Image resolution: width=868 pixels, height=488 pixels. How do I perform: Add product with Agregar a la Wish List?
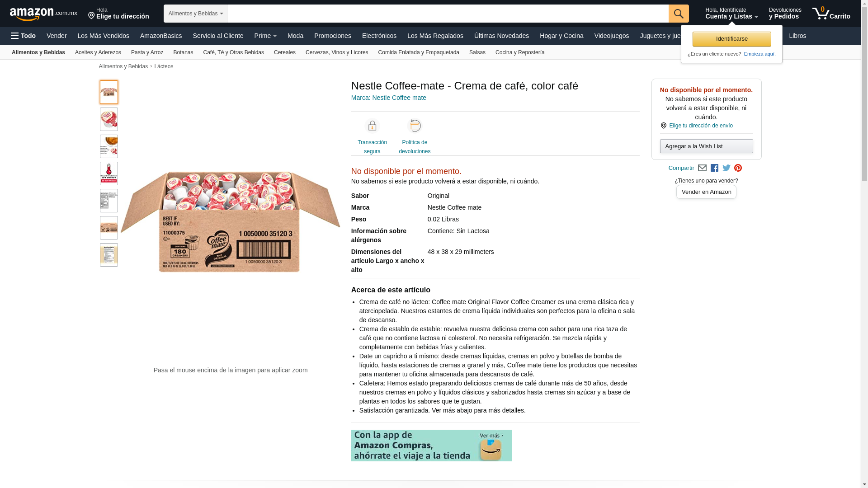pos(706,146)
